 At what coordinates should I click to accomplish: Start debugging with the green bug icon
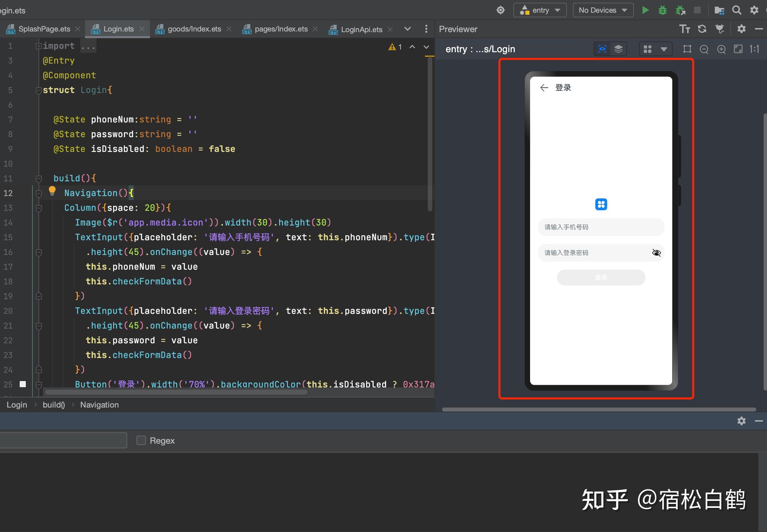point(662,10)
